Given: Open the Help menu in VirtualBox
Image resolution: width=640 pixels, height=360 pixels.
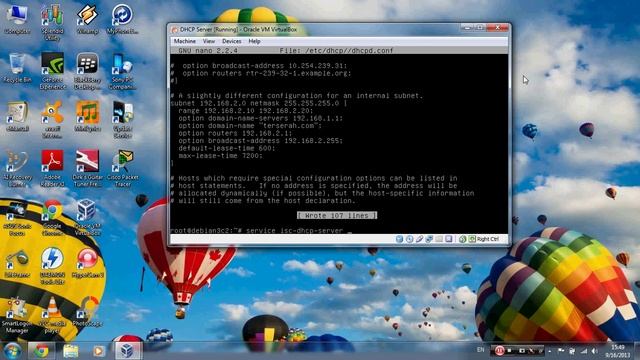Looking at the screenshot, I should tap(254, 41).
